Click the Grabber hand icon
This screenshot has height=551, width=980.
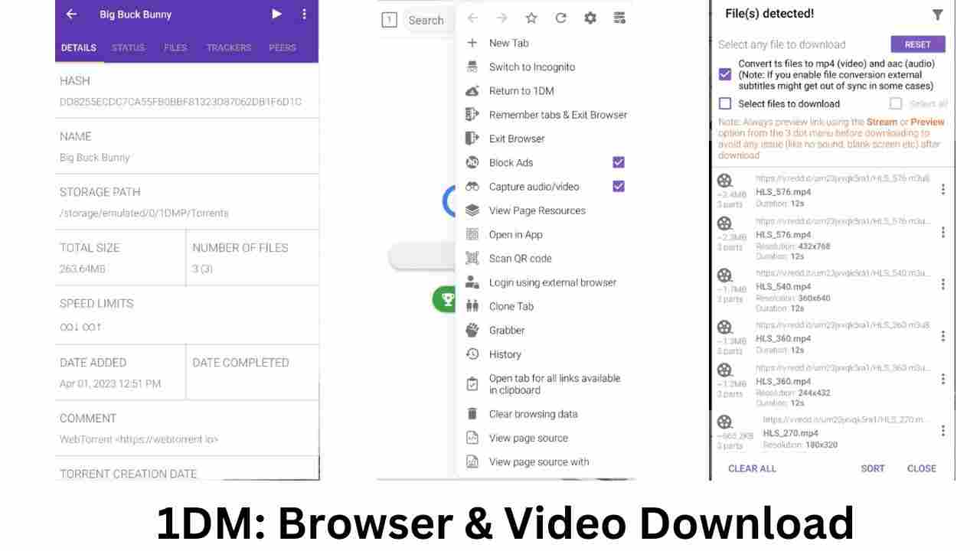pyautogui.click(x=472, y=330)
